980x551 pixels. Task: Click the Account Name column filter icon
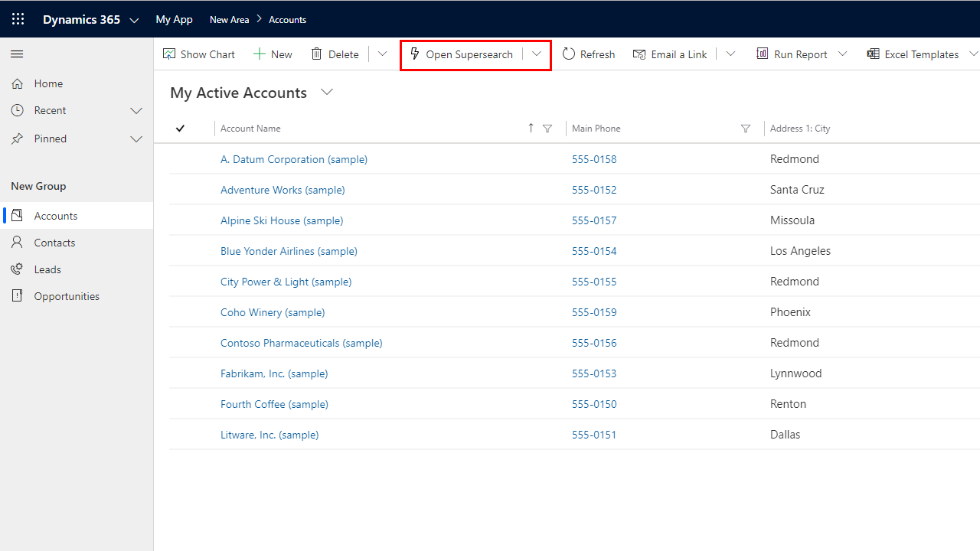coord(547,129)
